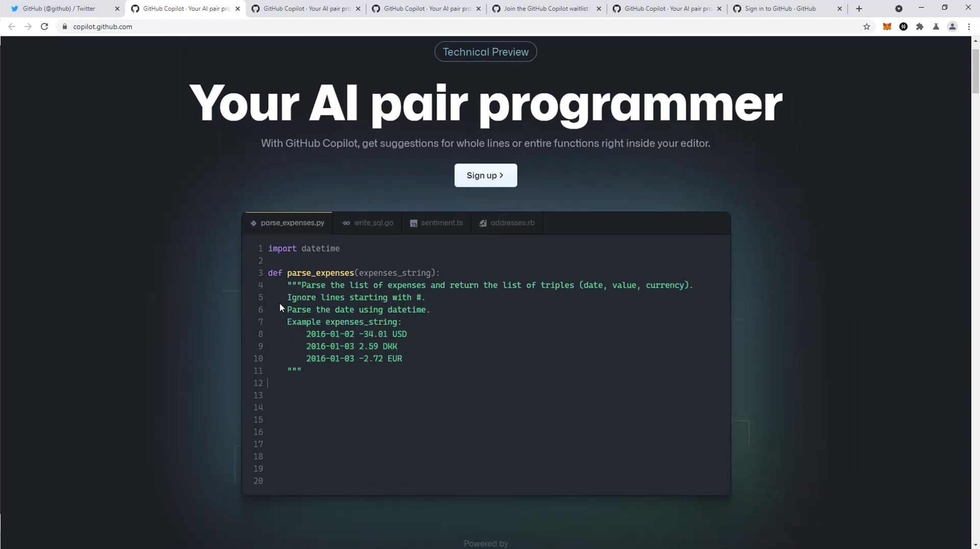Open the Extensions puzzle-piece menu
Viewport: 980px width, 549px height.
(920, 27)
